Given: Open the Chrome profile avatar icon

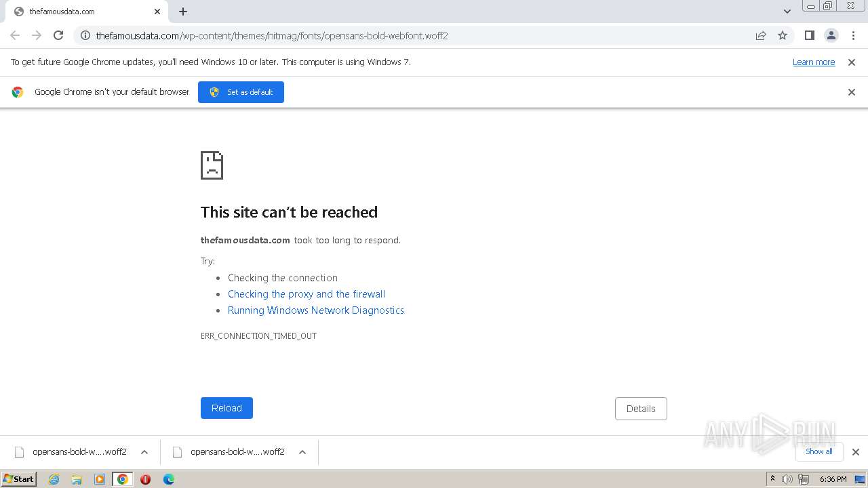Looking at the screenshot, I should click(831, 35).
